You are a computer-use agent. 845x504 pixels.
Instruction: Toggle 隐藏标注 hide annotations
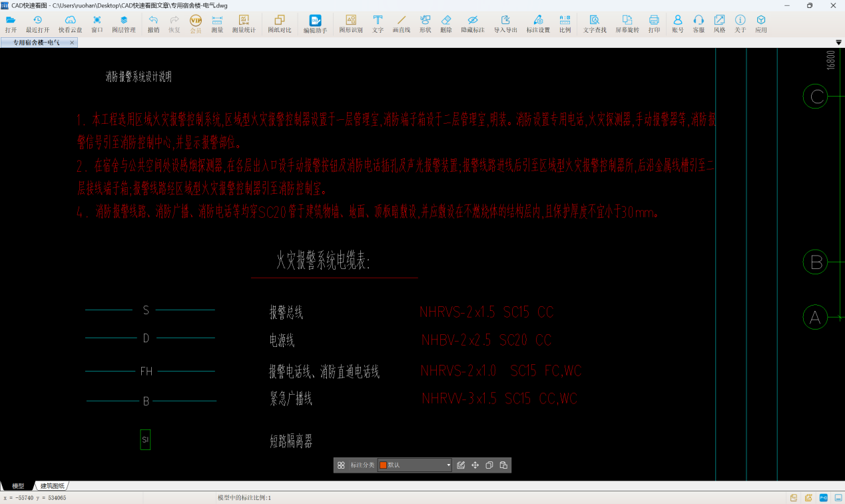(472, 24)
